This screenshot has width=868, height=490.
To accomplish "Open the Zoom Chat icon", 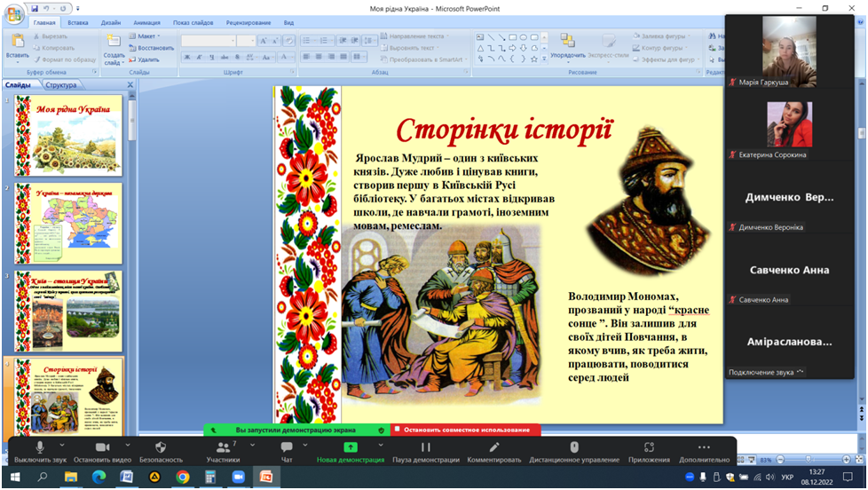I will point(287,447).
